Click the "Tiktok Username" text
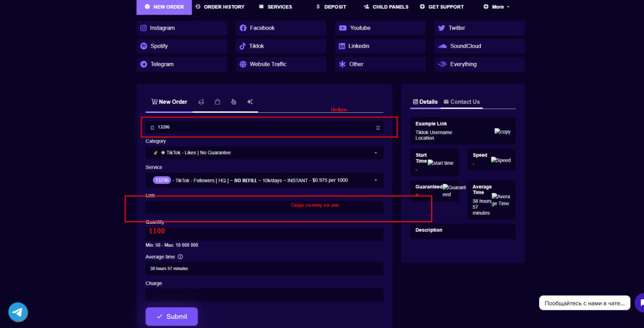Image resolution: width=644 pixels, height=328 pixels. [x=434, y=133]
